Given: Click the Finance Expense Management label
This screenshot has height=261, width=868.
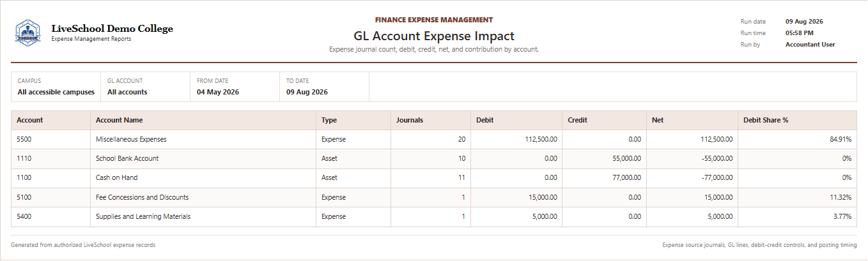Looking at the screenshot, I should pyautogui.click(x=434, y=20).
